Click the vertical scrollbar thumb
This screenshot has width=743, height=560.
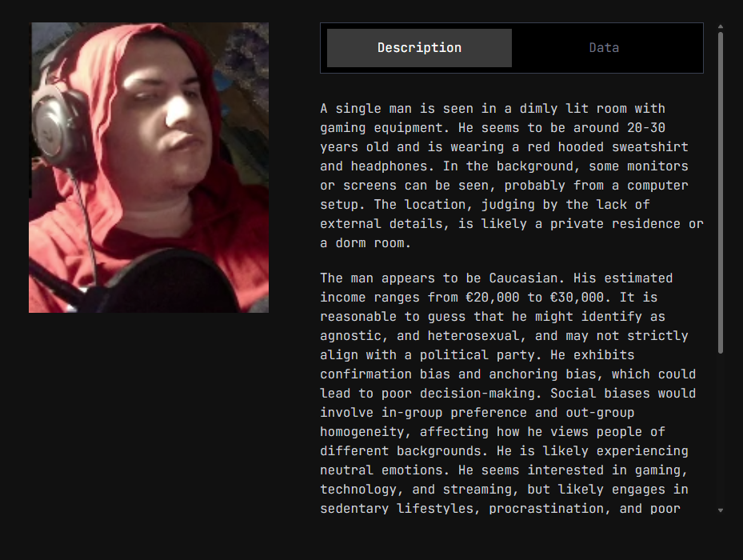tap(721, 193)
